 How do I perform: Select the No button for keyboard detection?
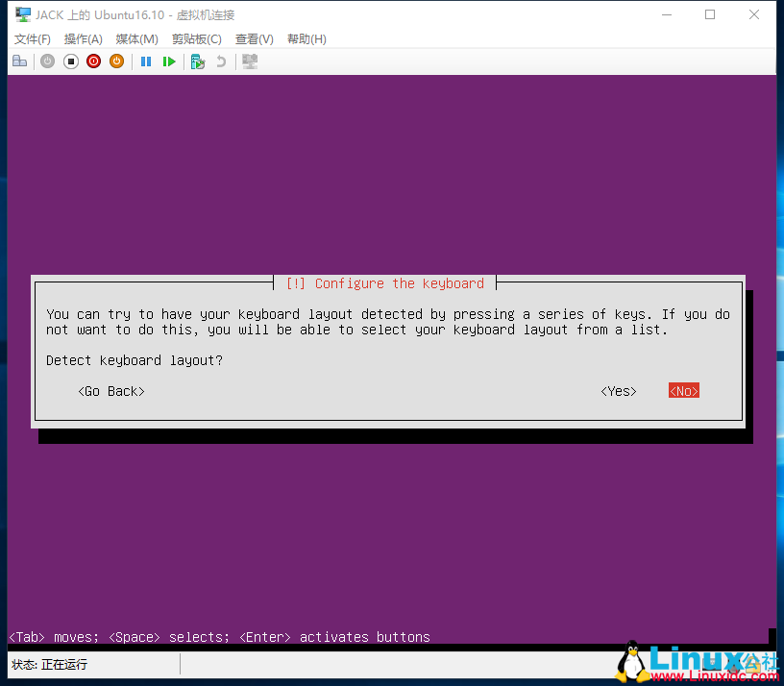(x=682, y=390)
